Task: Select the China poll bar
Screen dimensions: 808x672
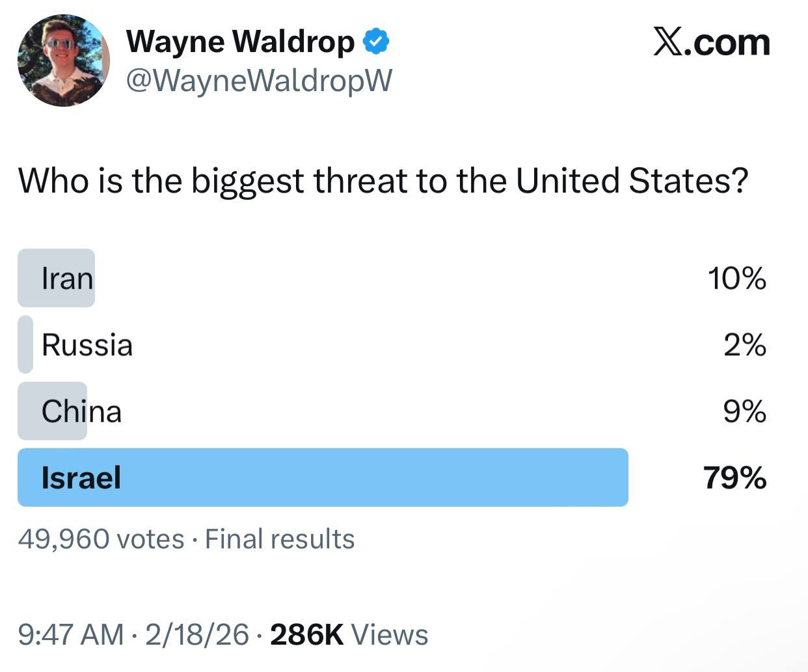Action: 52,411
